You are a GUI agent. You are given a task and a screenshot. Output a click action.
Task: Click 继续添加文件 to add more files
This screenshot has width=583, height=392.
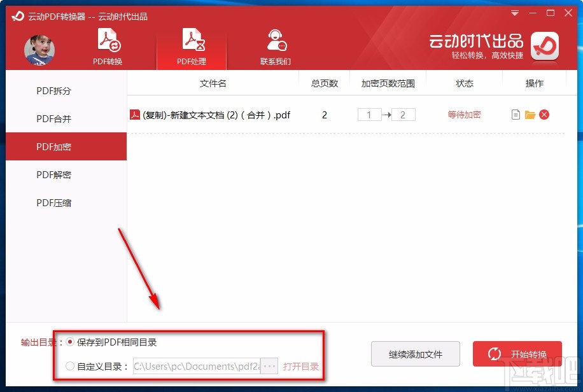[415, 354]
